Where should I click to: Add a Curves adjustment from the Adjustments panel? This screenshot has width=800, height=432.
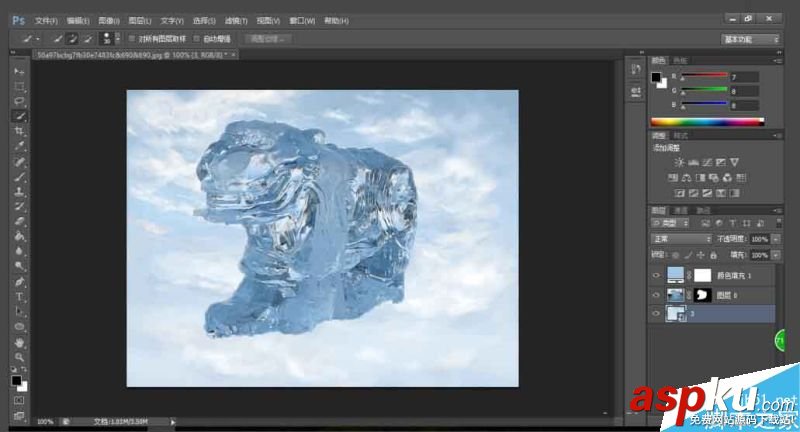707,162
